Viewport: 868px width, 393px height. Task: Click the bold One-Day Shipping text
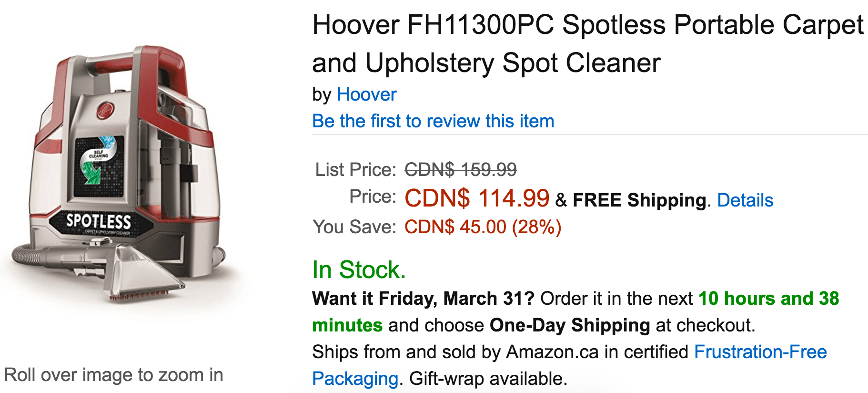coord(570,325)
